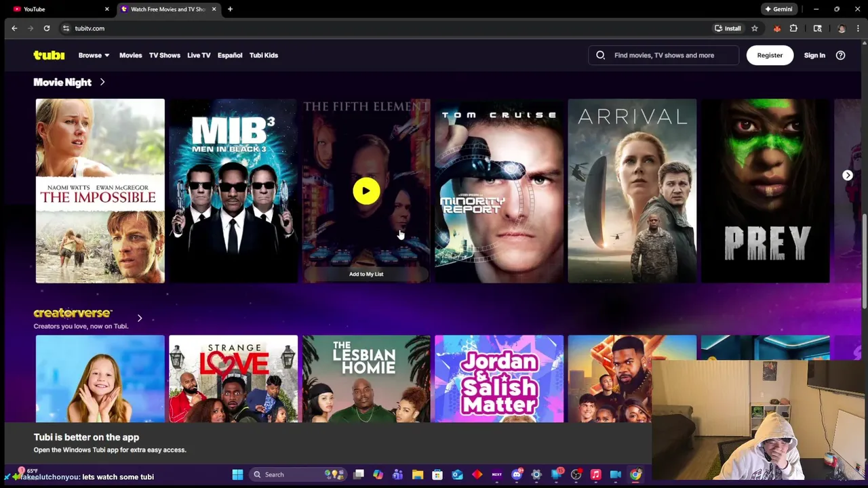Close the YouTube tab
Image resolution: width=868 pixels, height=488 pixels.
click(106, 9)
